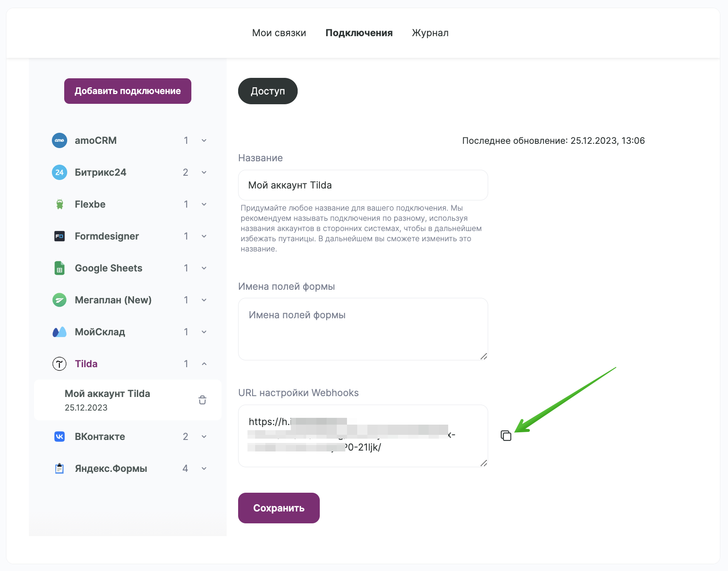Expand the amoCRM connections list

pos(204,140)
